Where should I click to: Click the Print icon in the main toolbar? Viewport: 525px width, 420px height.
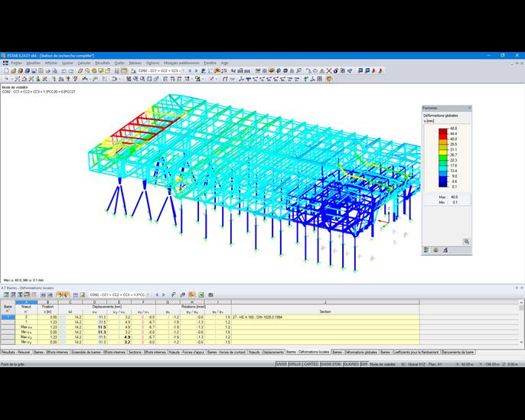tap(48, 70)
